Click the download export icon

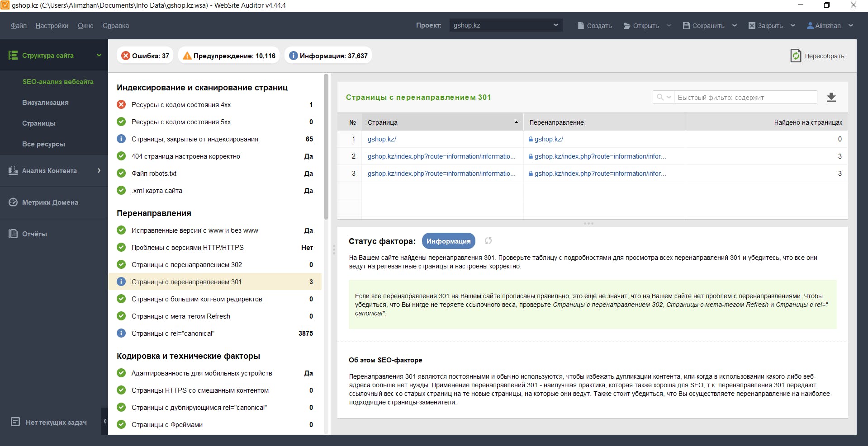(831, 97)
